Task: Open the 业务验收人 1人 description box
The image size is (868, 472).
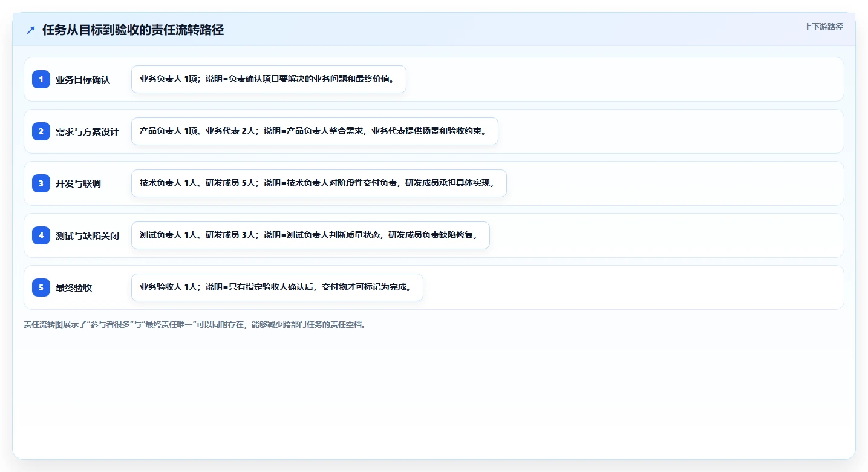Action: tap(277, 287)
